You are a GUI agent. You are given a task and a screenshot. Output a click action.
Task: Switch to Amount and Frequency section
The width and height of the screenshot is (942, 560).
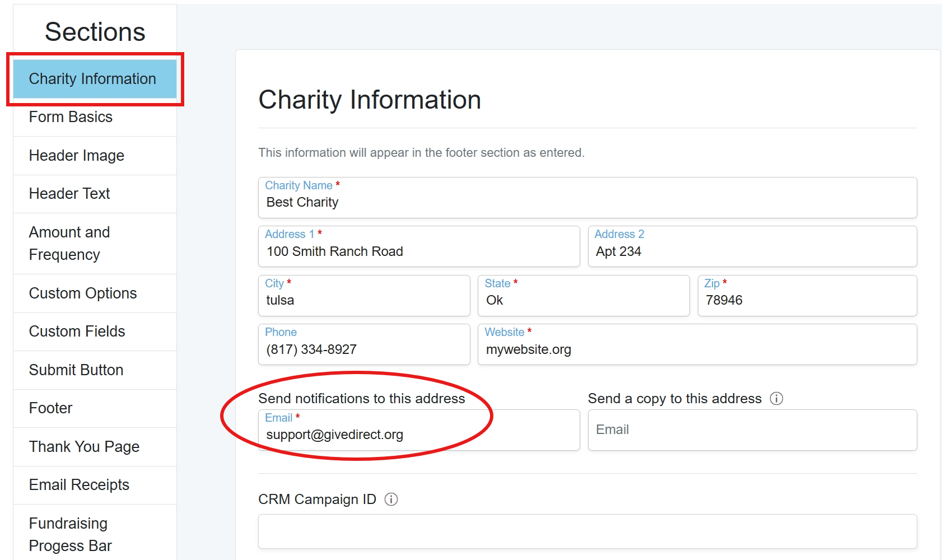tap(95, 244)
